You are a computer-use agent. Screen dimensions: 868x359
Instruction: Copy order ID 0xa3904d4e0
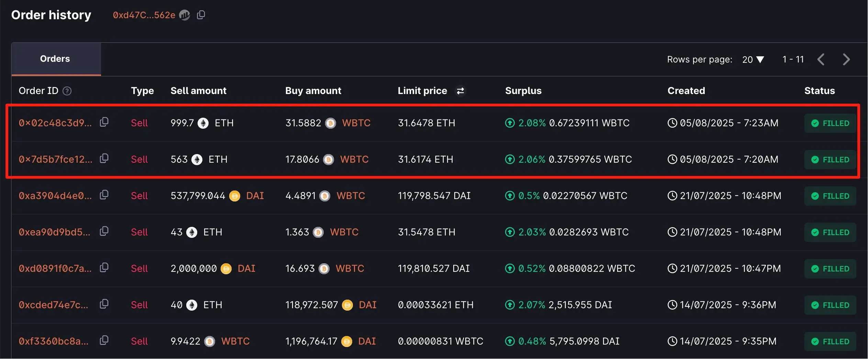[x=104, y=195]
